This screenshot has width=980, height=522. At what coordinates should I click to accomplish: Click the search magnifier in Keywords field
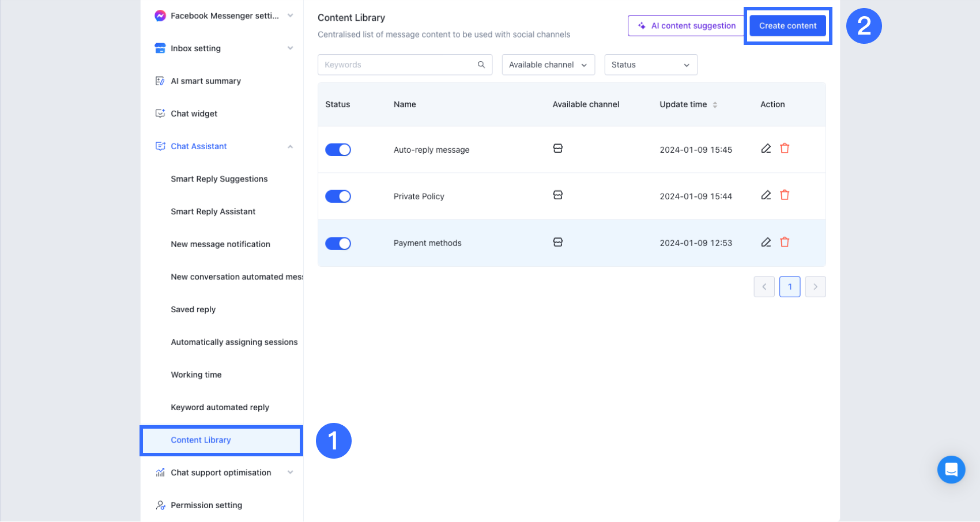click(x=481, y=65)
